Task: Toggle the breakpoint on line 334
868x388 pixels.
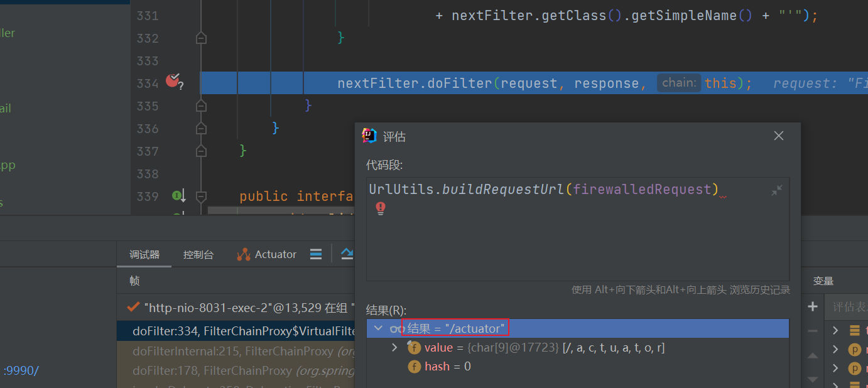Action: tap(173, 80)
